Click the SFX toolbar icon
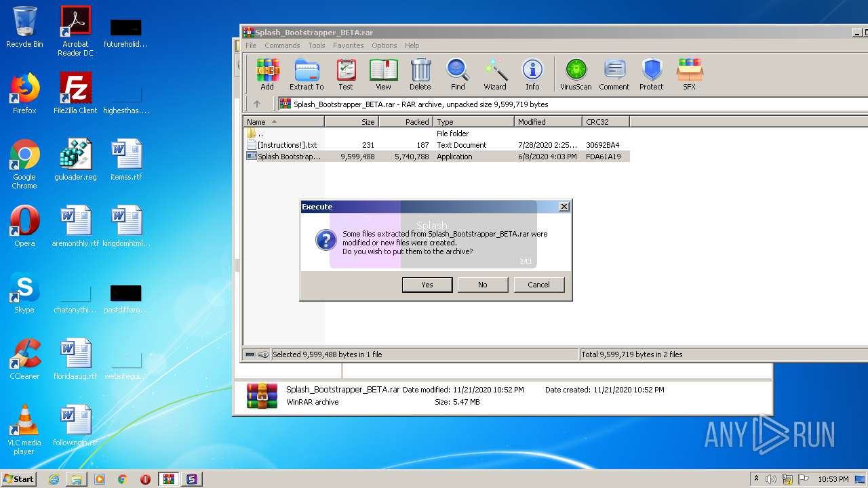Viewport: 868px width, 488px height. tap(689, 75)
